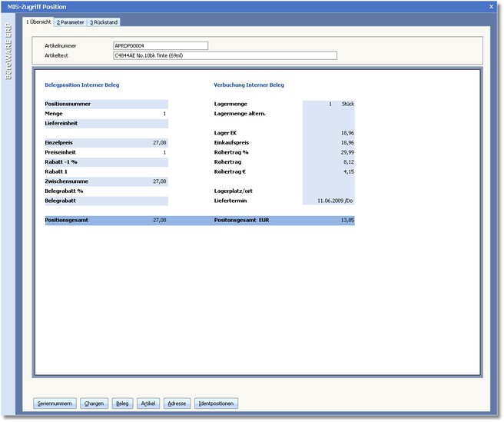Click the Seriennummern button
The image size is (504, 422).
click(x=55, y=403)
